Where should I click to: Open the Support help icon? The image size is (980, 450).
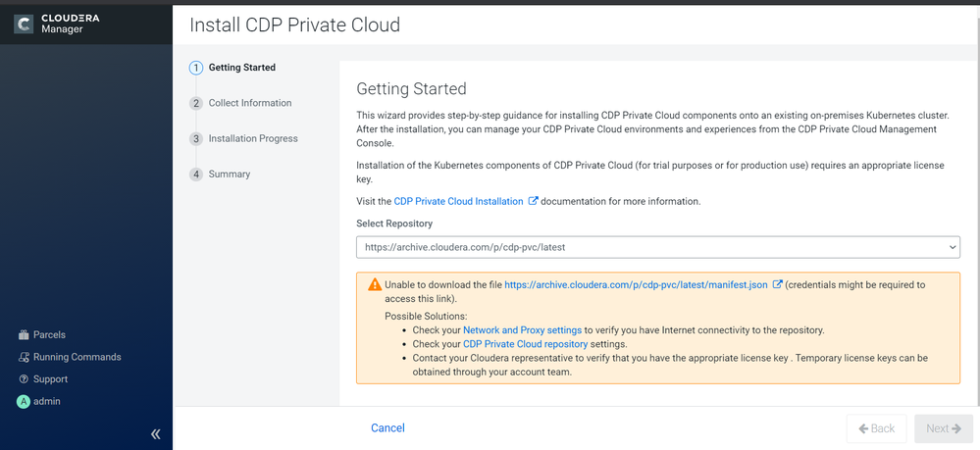(24, 379)
